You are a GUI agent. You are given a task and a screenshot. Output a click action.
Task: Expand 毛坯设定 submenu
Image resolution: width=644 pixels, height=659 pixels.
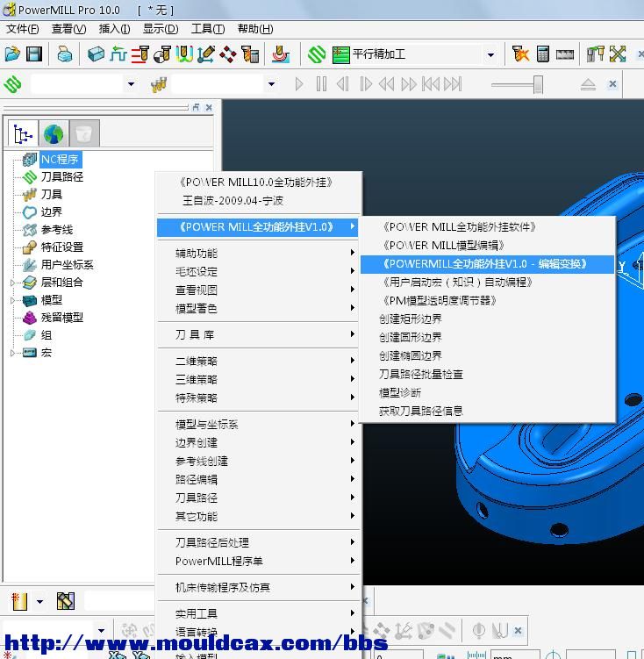click(258, 271)
